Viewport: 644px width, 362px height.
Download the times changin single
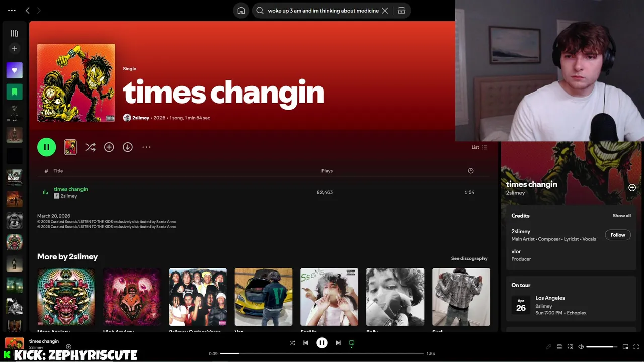[x=128, y=147]
